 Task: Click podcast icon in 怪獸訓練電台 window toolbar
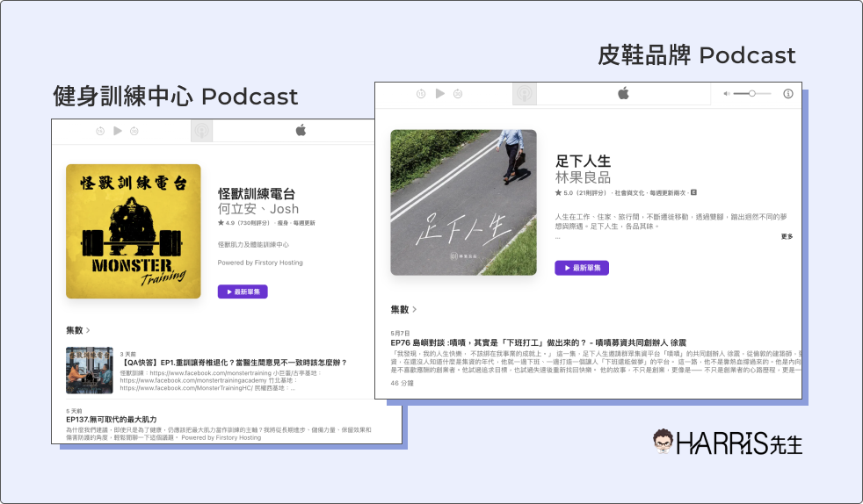pyautogui.click(x=201, y=132)
